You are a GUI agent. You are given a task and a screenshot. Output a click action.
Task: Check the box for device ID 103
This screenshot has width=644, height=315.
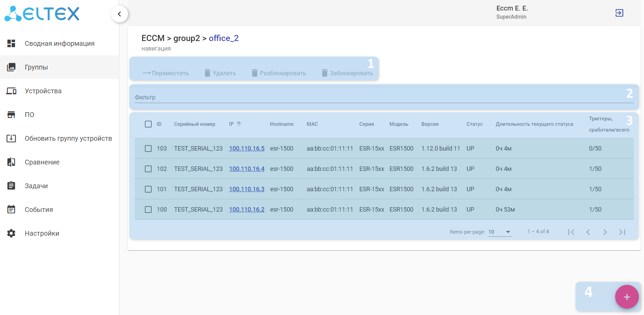point(148,149)
